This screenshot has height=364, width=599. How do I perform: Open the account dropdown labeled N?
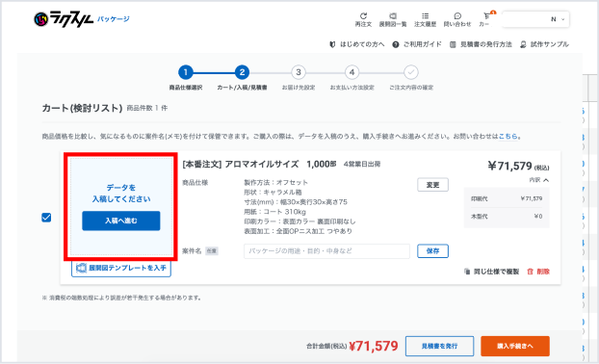[x=535, y=19]
